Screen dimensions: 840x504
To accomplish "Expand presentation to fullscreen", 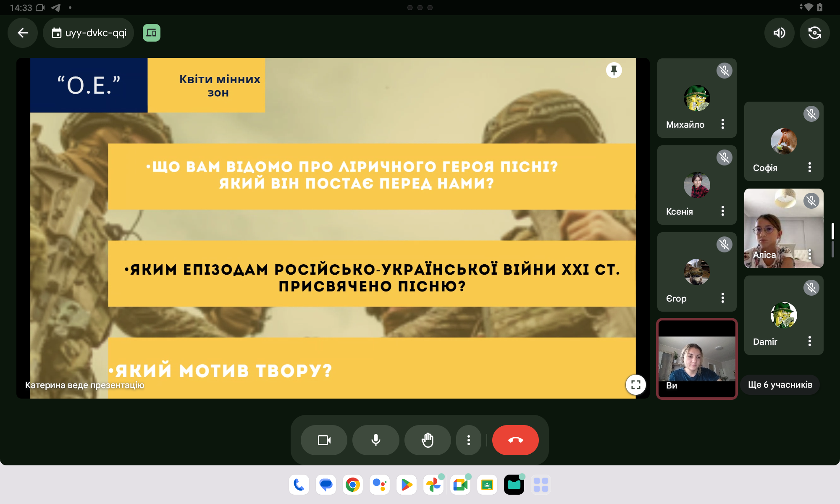I will [x=635, y=384].
